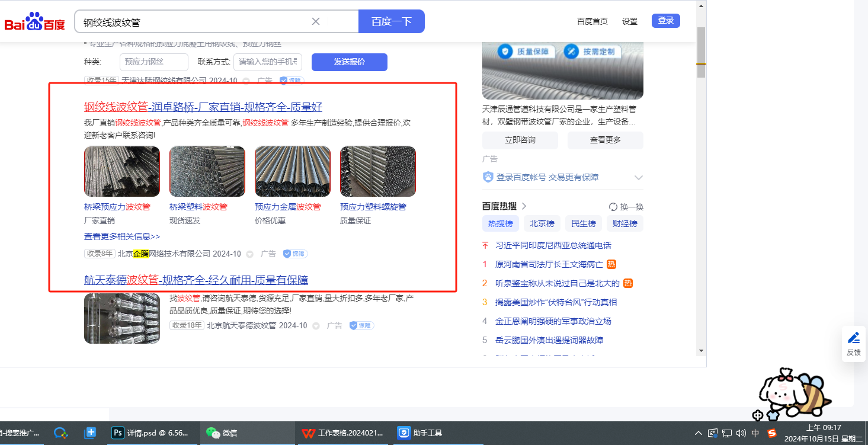Click the 预应力塑料螺旋管 product thumbnail
The image size is (868, 445).
coord(378,171)
